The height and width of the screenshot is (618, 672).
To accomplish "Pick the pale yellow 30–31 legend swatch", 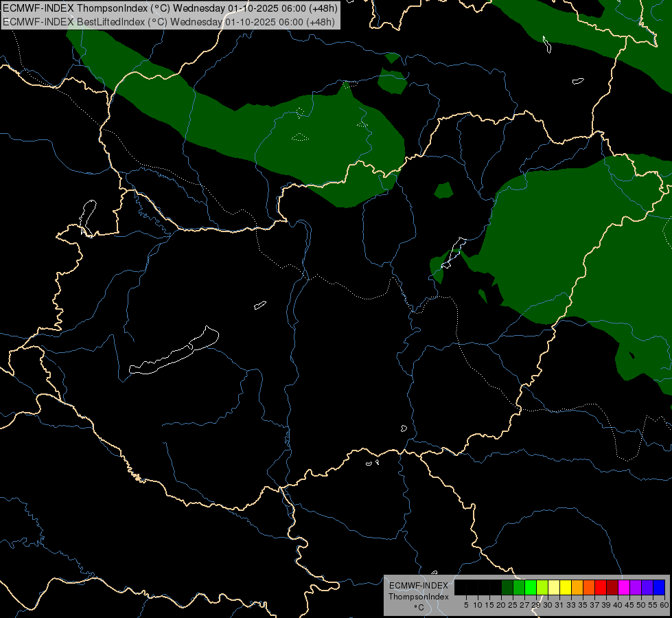I will coord(554,587).
